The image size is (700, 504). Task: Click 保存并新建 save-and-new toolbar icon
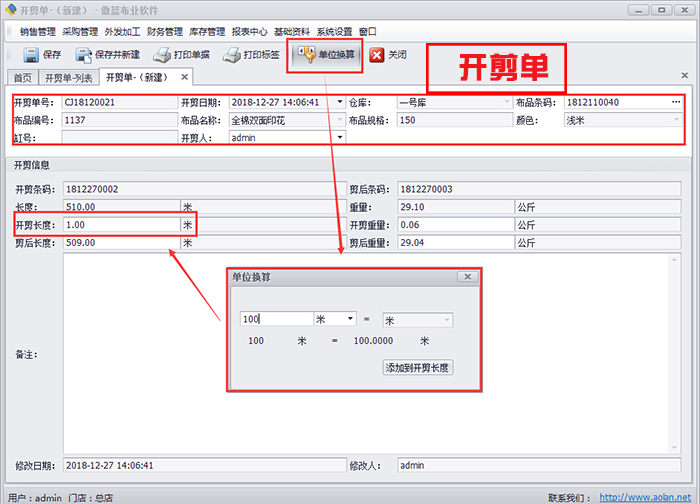83,55
